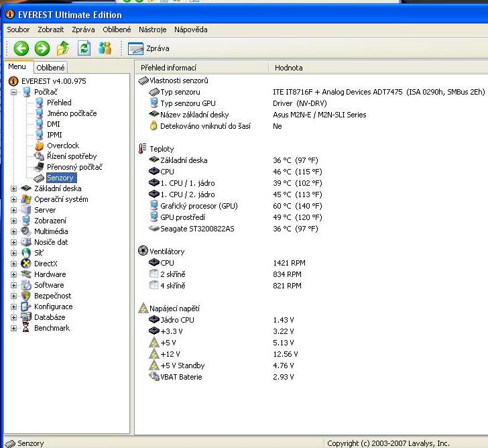Click the green Forward arrow toolbar icon
Screen dimensions: 488x448
coord(42,48)
